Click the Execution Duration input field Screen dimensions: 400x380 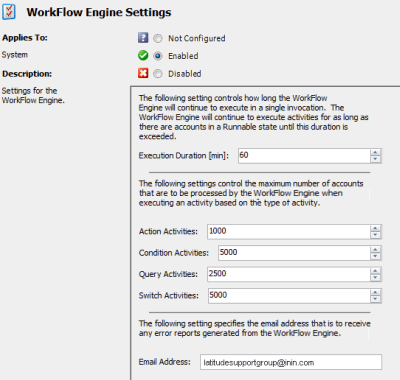point(304,156)
